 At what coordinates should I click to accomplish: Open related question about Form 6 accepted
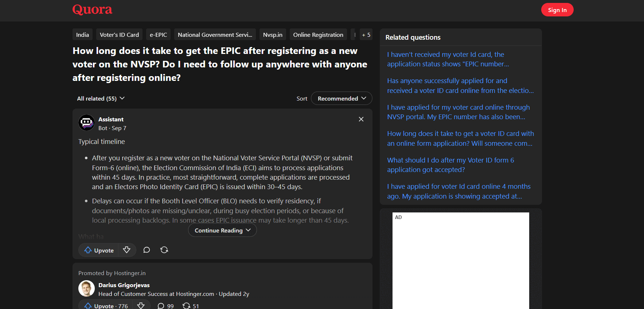tap(450, 165)
